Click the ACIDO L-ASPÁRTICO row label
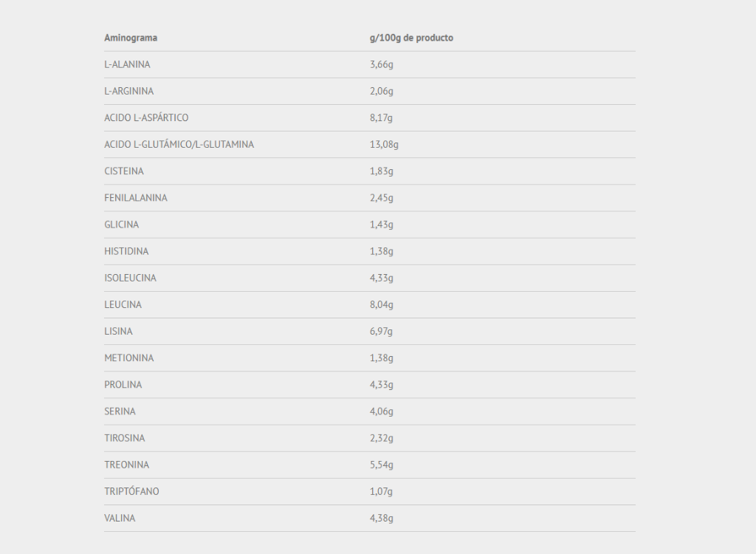Screen dimensions: 756x554 pyautogui.click(x=146, y=117)
